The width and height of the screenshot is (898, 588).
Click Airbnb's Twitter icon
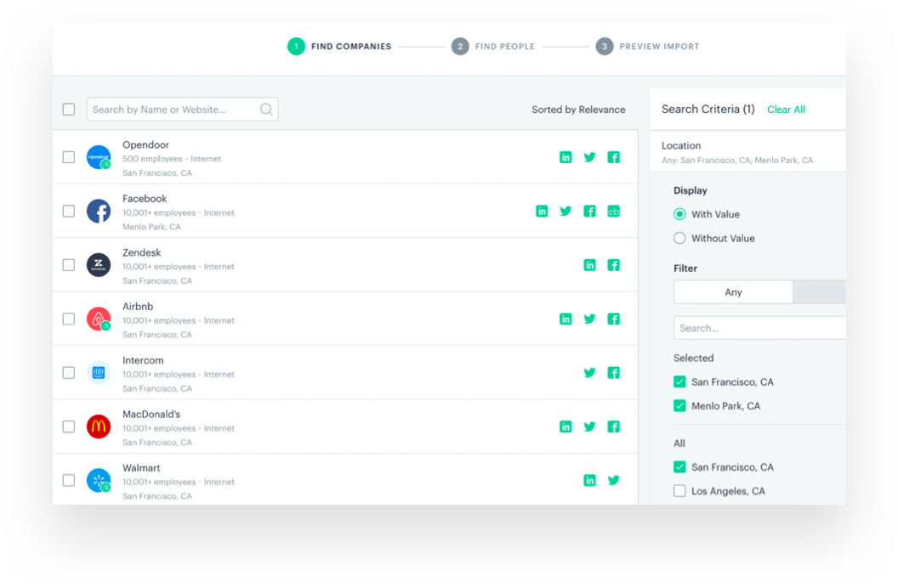point(589,319)
